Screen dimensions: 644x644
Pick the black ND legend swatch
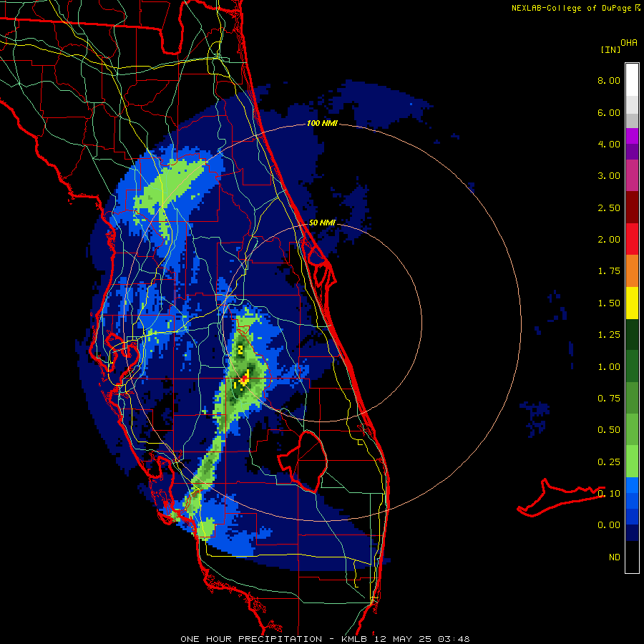tap(632, 557)
